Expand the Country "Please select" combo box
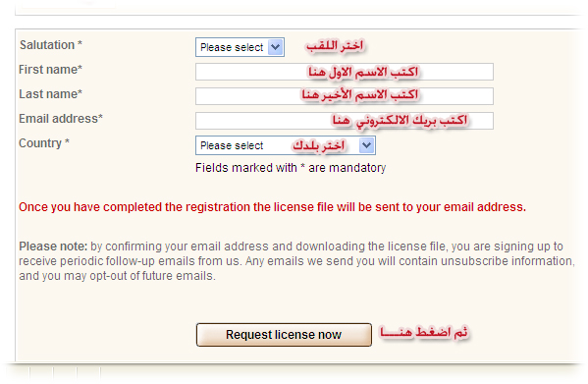588x384 pixels. [286, 145]
